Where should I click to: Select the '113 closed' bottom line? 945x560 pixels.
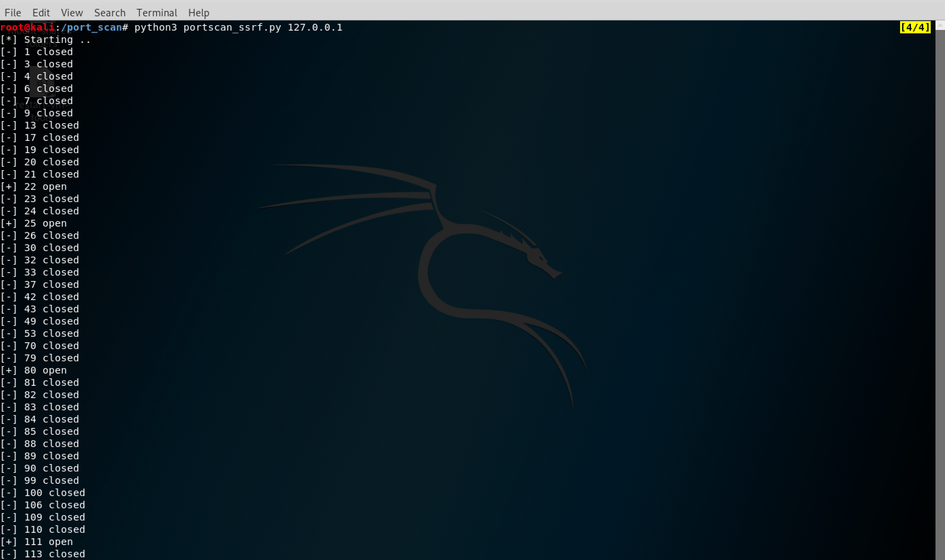tap(43, 554)
